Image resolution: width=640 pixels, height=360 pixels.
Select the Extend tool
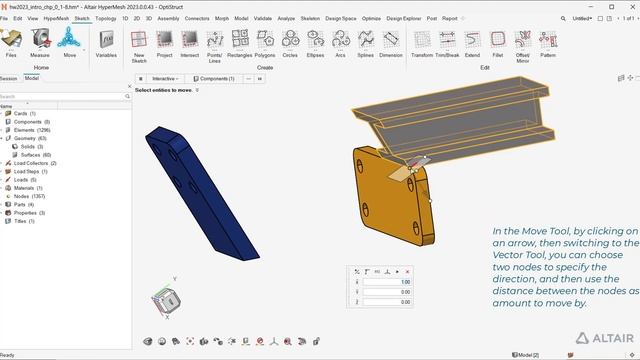pos(472,43)
